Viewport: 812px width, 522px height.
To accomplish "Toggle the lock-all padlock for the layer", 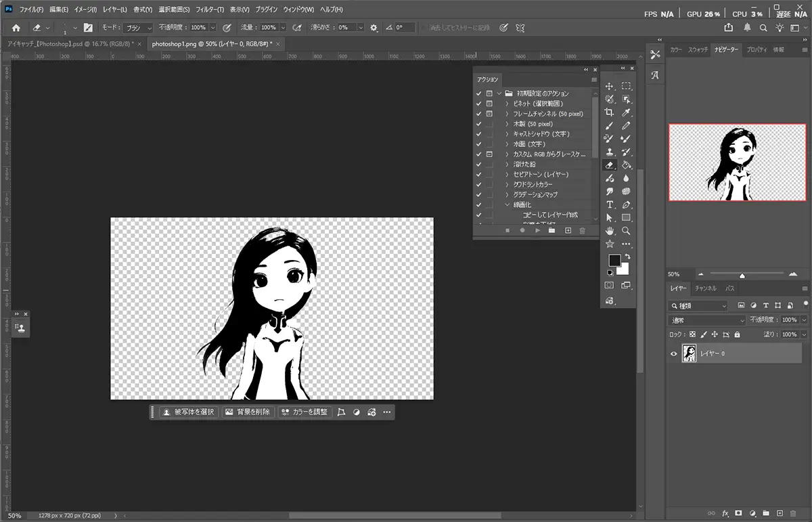I will [737, 334].
